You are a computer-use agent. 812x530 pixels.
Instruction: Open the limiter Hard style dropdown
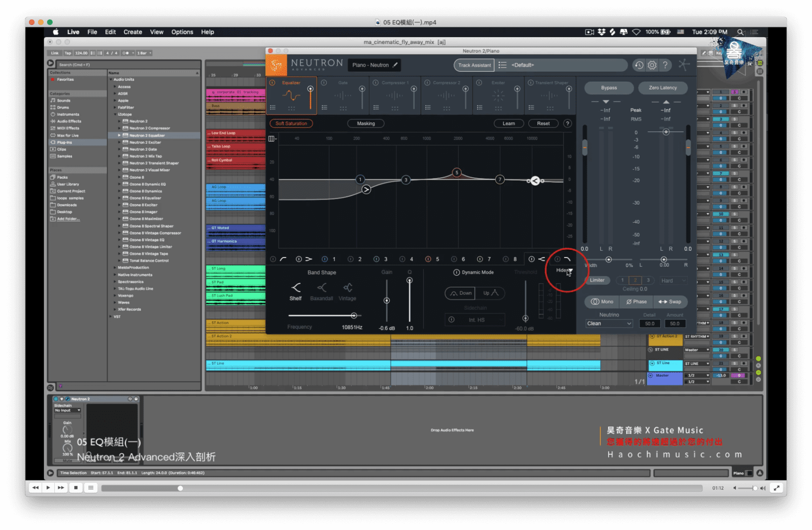coord(673,281)
